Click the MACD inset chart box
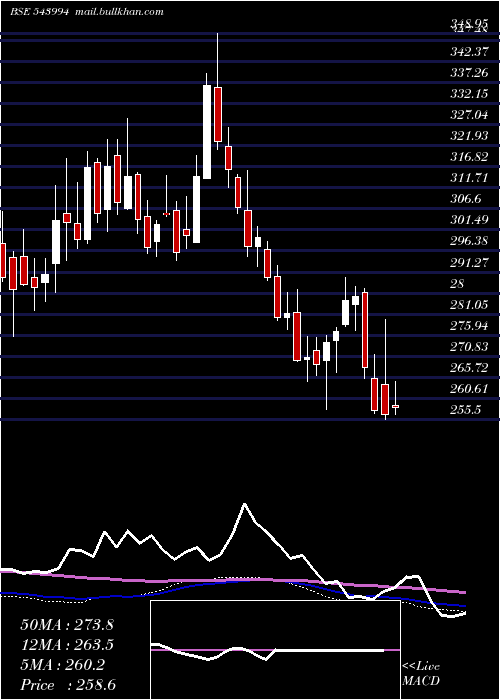This screenshot has height=700, width=500. point(275,650)
